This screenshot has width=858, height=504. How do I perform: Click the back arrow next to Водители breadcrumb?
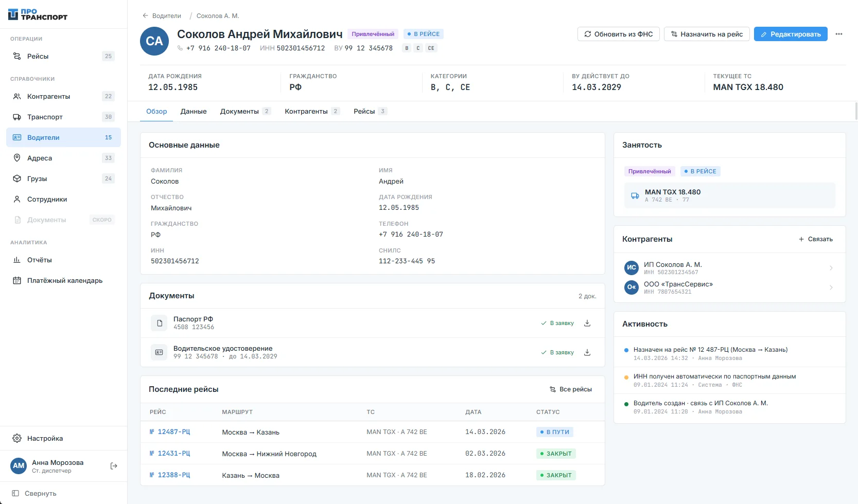pyautogui.click(x=145, y=16)
